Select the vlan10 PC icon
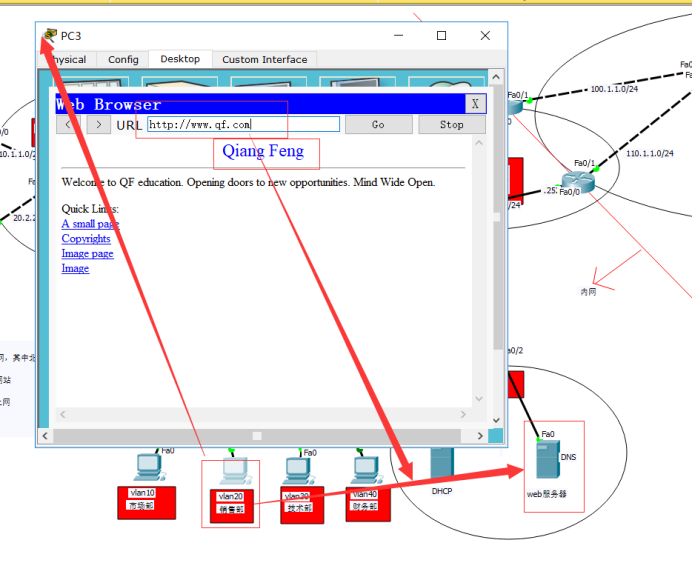 (150, 467)
